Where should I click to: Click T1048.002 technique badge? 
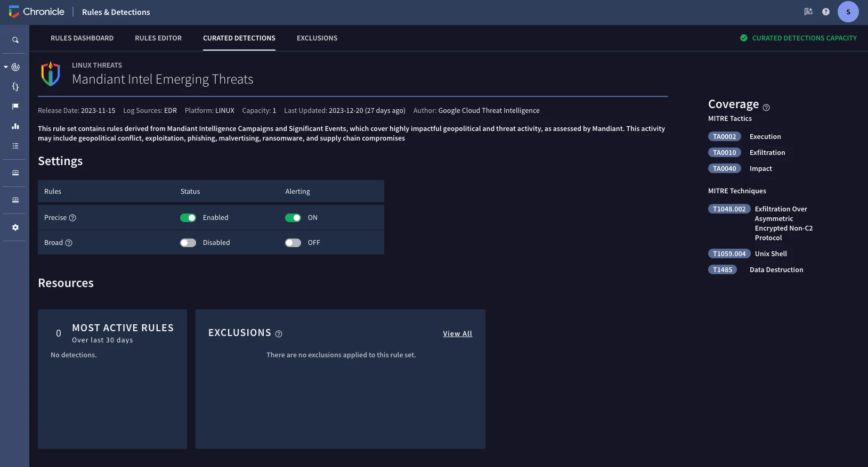(x=729, y=209)
